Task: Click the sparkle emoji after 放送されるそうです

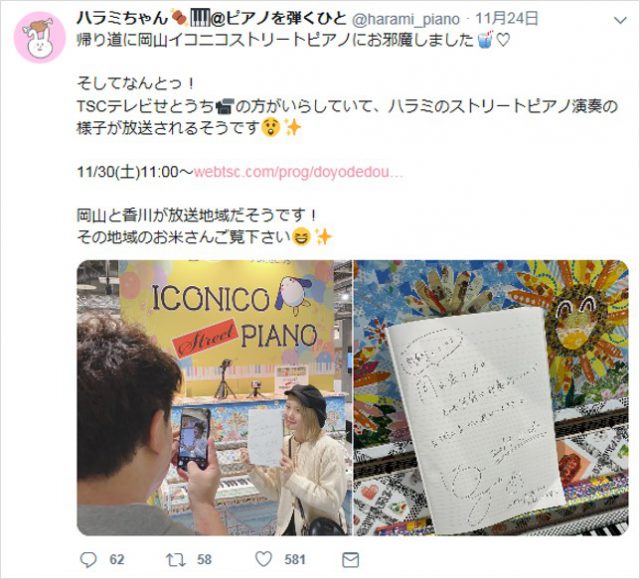Action: (293, 128)
